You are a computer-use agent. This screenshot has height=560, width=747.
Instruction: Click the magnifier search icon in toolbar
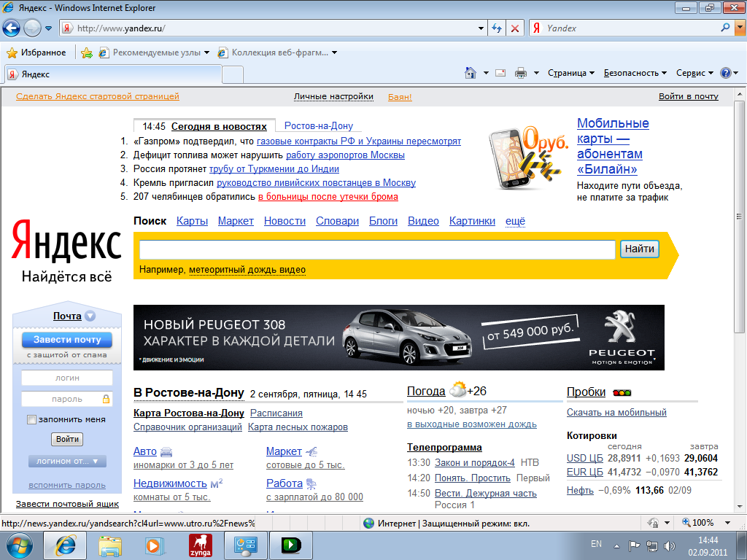pyautogui.click(x=726, y=28)
